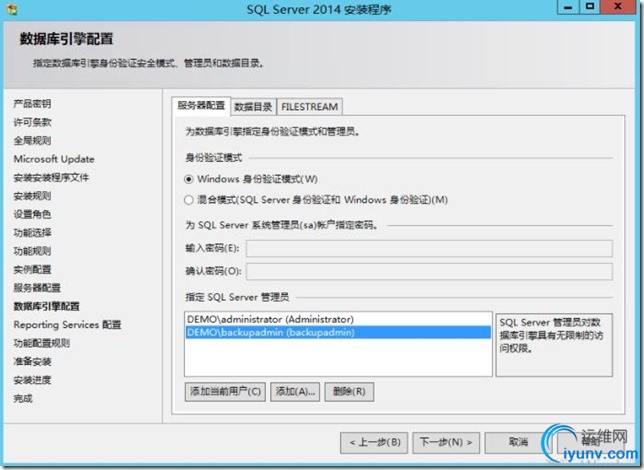Click the SQL Server setup title bar icon
This screenshot has width=644, height=470.
tap(12, 9)
